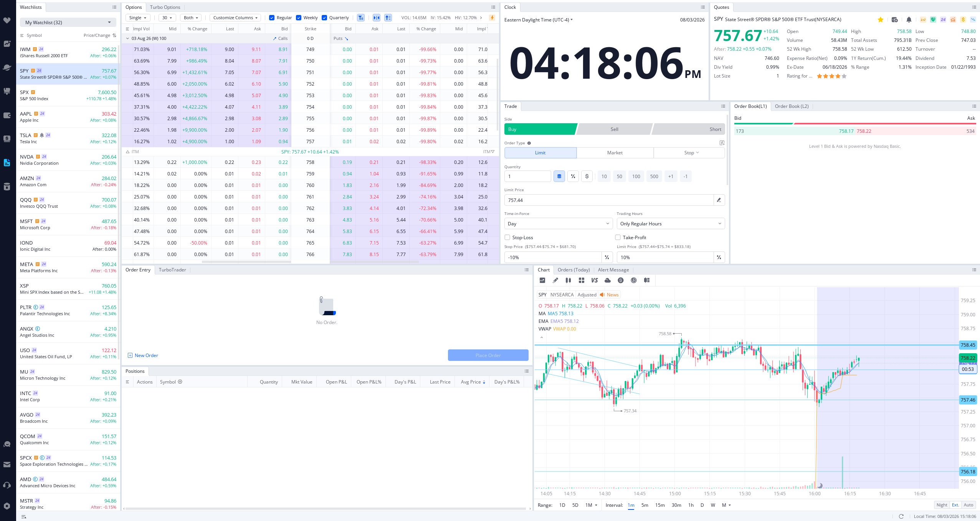
Task: Open the planet explore sidebar icon
Action: (x=7, y=68)
